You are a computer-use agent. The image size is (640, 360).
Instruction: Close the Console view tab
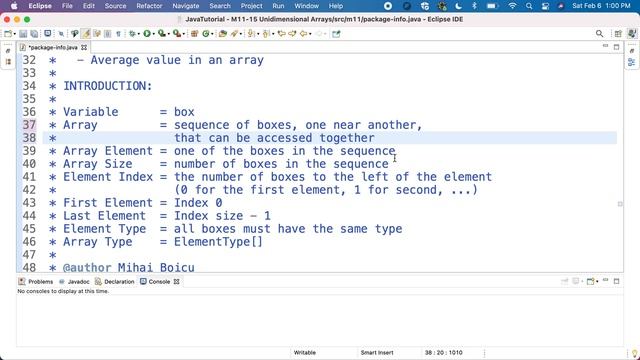(x=177, y=282)
